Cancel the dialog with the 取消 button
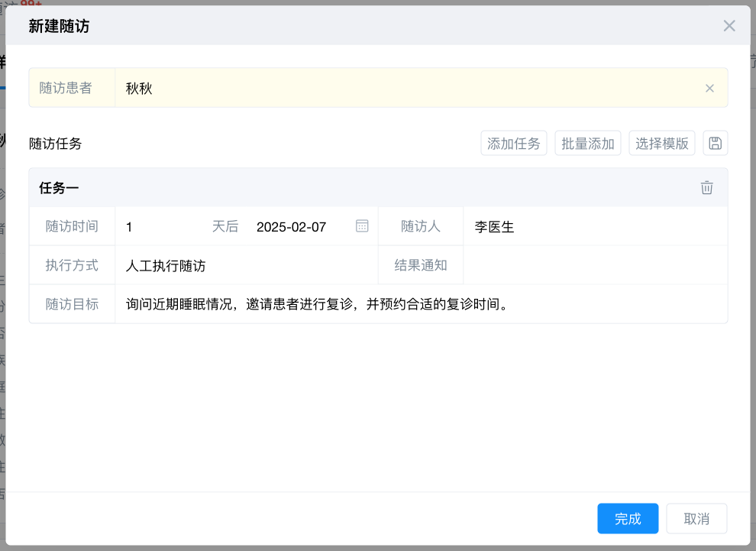 pyautogui.click(x=696, y=519)
